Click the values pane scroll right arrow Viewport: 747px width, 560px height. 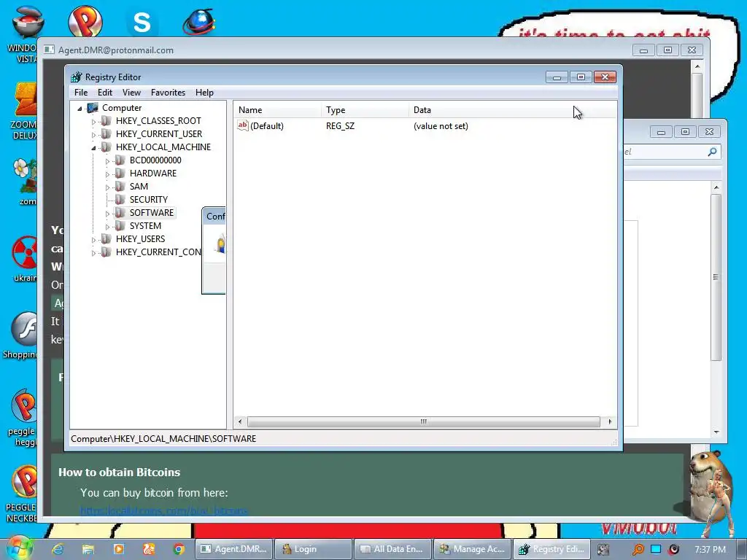click(x=611, y=422)
